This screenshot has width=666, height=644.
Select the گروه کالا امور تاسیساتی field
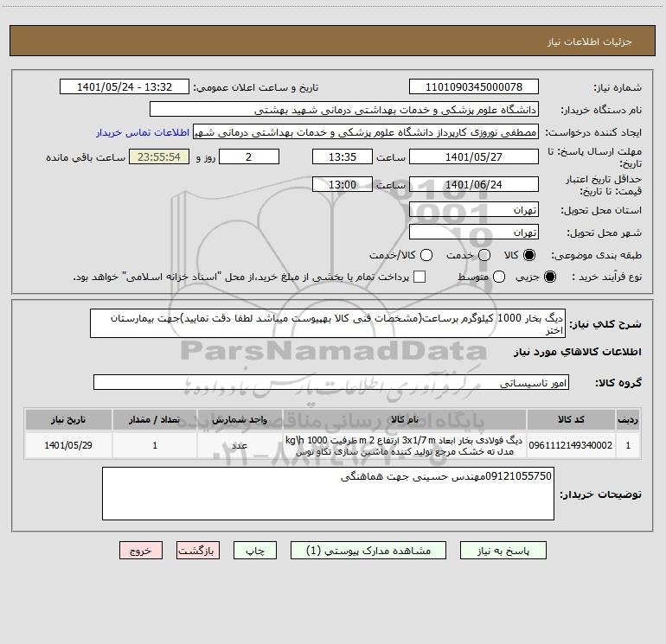click(331, 382)
